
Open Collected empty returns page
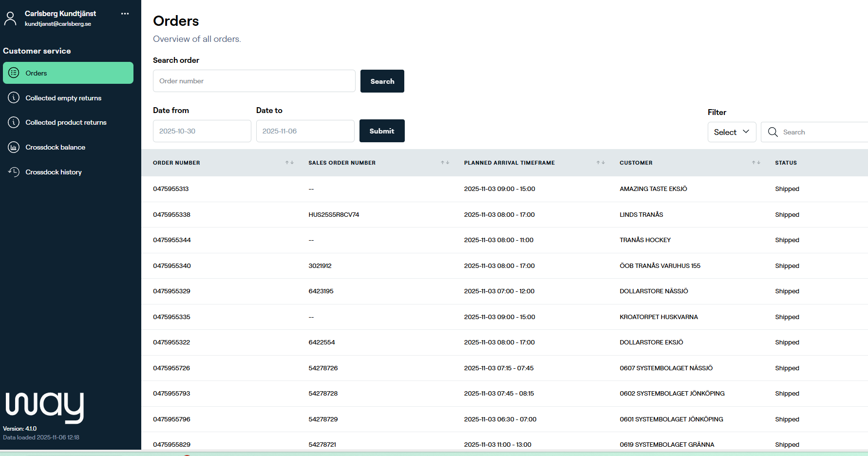63,98
